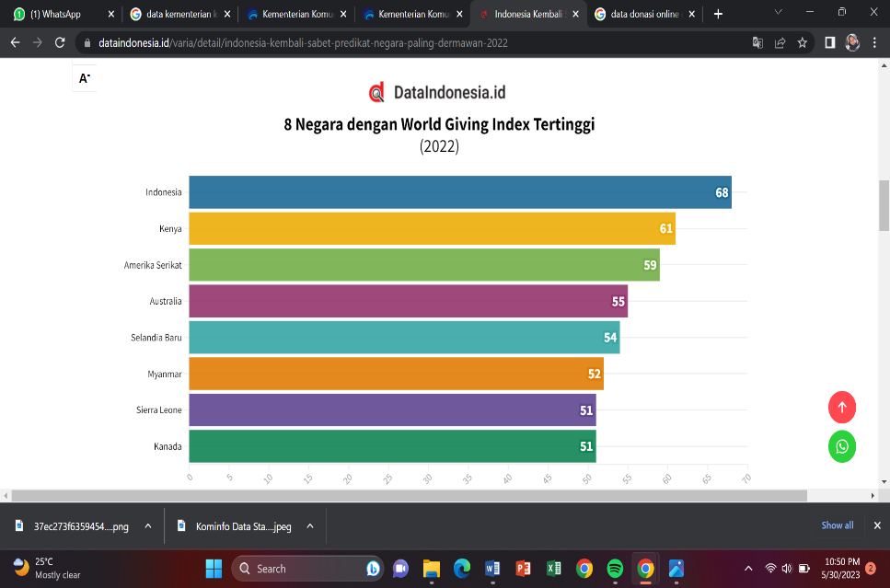Viewport: 890px width, 588px height.
Task: Expand options for Kominfo Data Sta jpeg download
Action: pyautogui.click(x=310, y=525)
